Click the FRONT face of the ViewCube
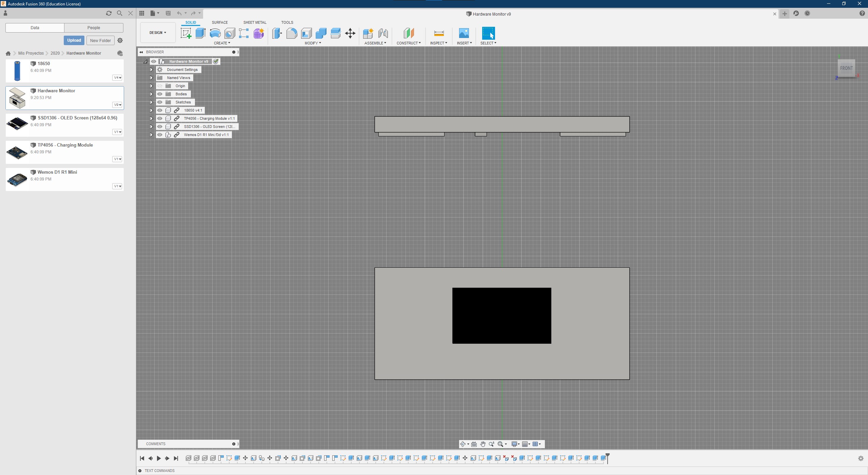The height and width of the screenshot is (475, 868). point(846,68)
